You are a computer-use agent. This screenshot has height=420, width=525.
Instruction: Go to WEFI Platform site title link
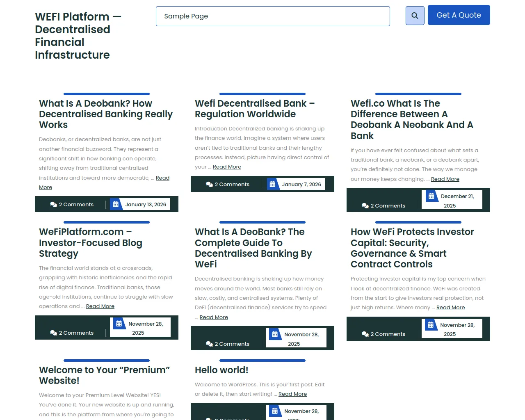(x=78, y=36)
